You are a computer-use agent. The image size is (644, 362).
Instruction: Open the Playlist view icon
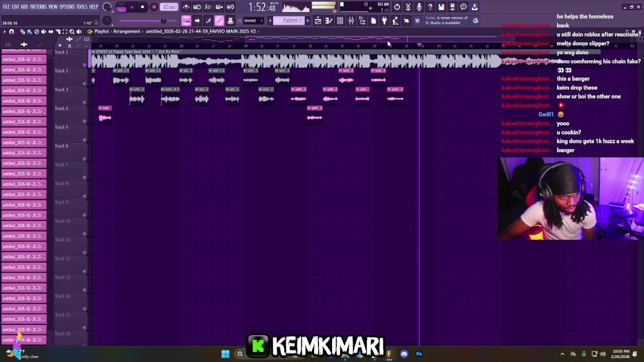click(x=317, y=21)
